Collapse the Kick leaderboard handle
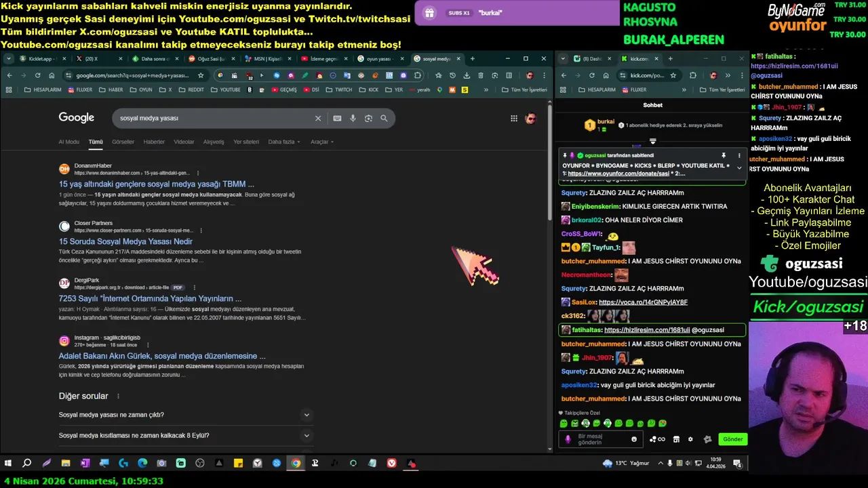The image size is (868, 488). [x=652, y=142]
